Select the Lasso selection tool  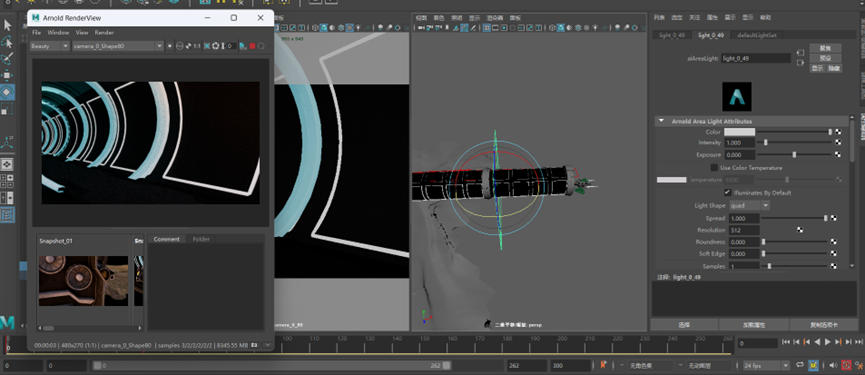click(8, 41)
